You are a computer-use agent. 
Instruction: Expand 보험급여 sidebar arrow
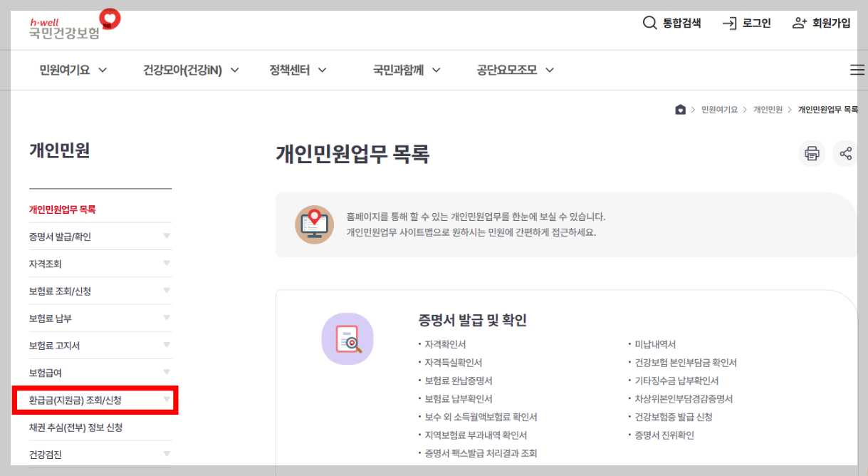167,372
